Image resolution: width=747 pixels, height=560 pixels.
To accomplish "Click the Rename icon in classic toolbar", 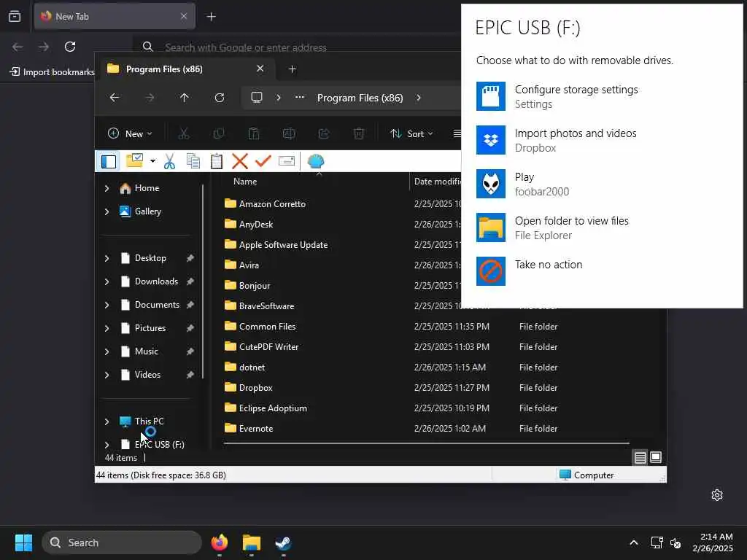I will pos(286,161).
